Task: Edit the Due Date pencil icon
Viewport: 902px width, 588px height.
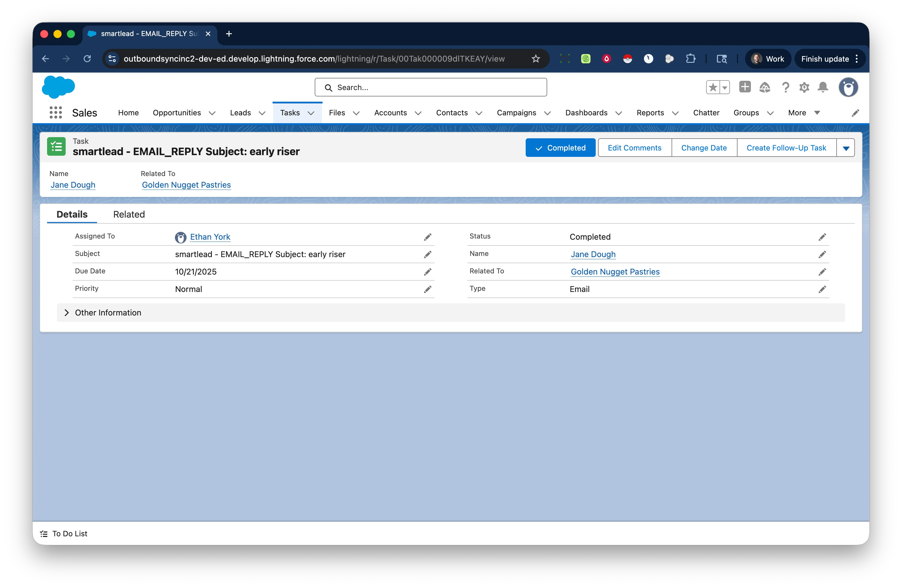Action: click(428, 272)
